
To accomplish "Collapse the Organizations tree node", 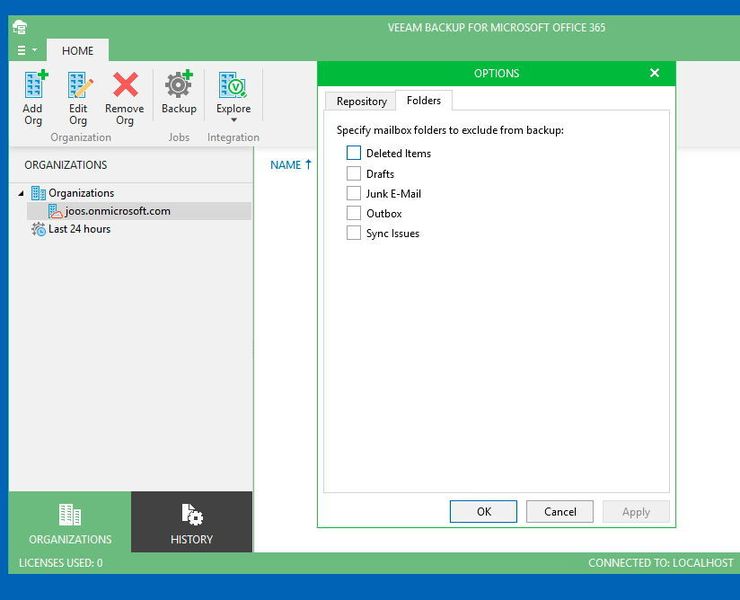I will point(21,194).
